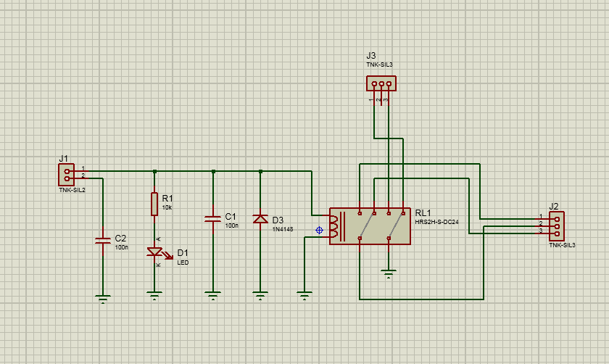This screenshot has width=609, height=364.
Task: Select the RL1 reference label
Action: (x=423, y=213)
